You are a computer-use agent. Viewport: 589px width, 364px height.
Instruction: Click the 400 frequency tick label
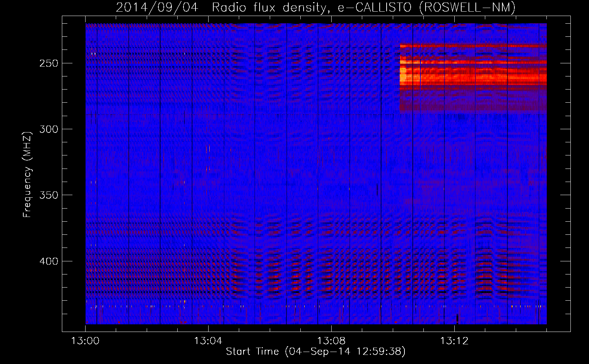point(49,261)
